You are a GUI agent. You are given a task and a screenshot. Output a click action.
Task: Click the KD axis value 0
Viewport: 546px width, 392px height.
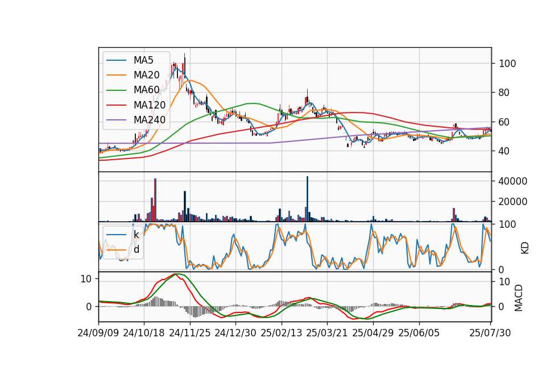[502, 269]
